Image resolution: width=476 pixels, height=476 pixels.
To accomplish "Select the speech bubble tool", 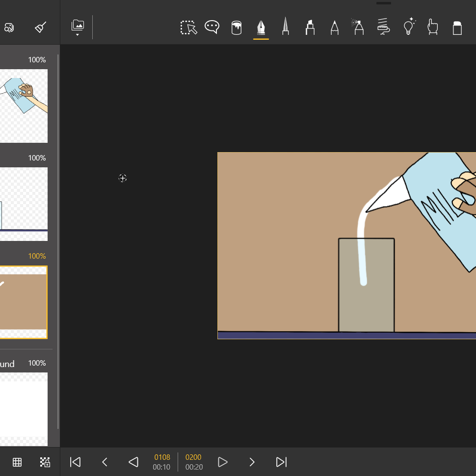I will 212,27.
